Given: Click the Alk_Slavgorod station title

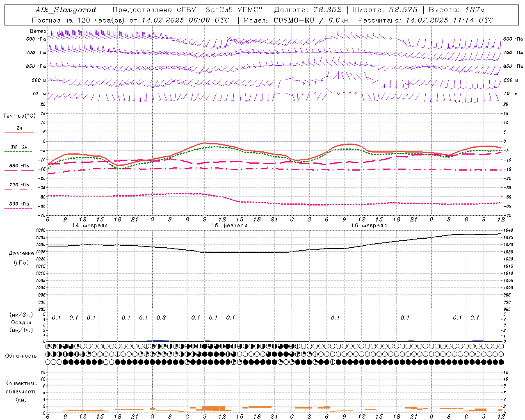Looking at the screenshot, I should pos(66,10).
